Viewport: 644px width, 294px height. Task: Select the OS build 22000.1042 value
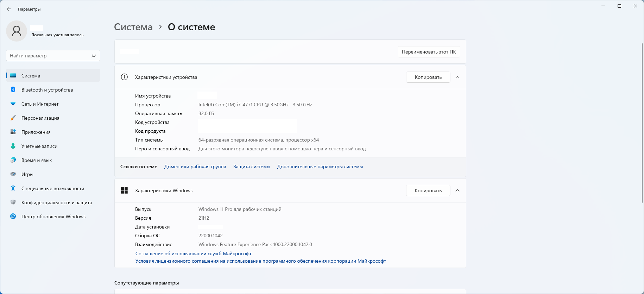[x=210, y=236]
